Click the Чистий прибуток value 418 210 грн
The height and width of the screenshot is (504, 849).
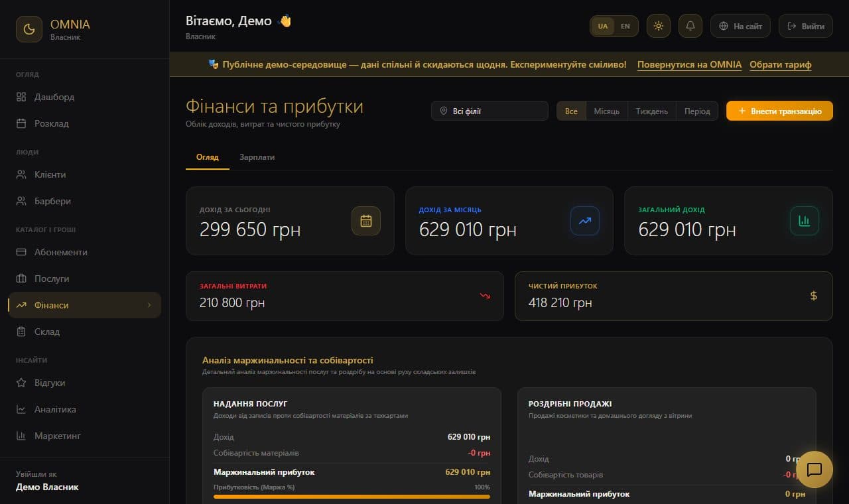[560, 302]
